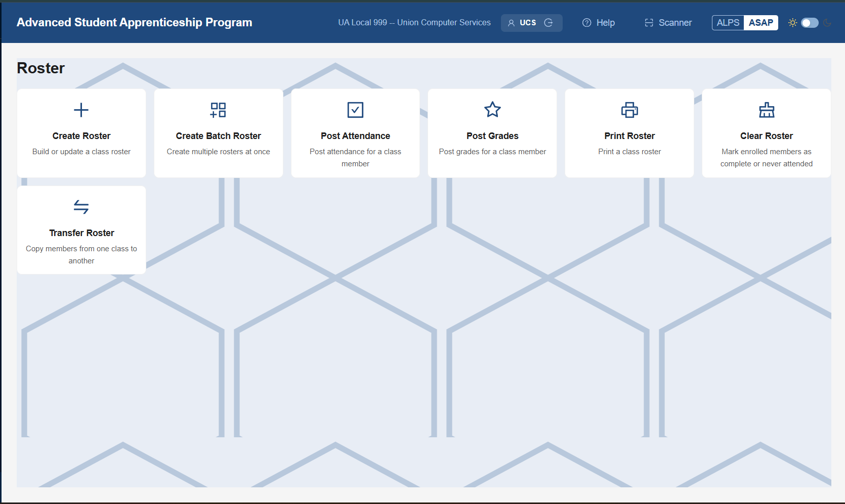Click "Copy members from one class to another" text

pos(81,255)
